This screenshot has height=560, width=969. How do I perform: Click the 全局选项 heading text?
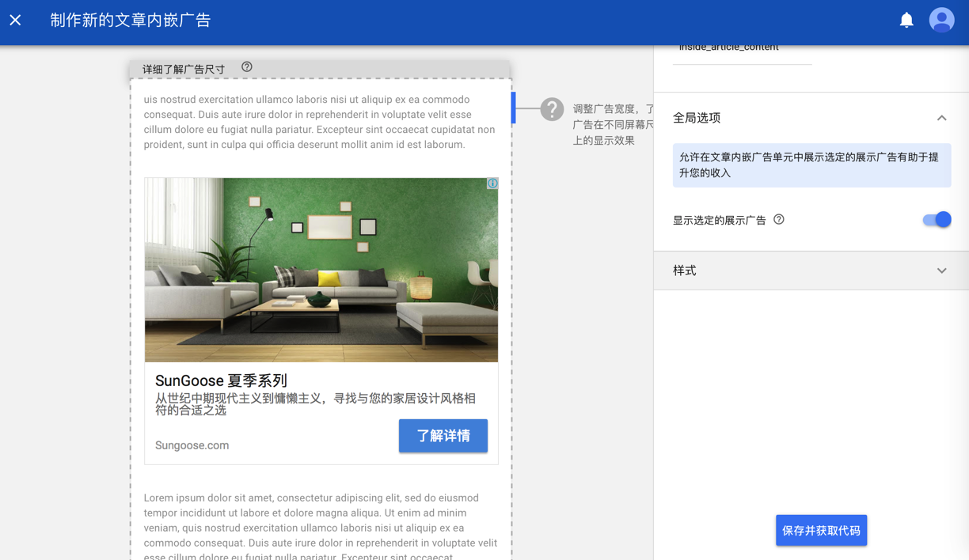(x=697, y=118)
